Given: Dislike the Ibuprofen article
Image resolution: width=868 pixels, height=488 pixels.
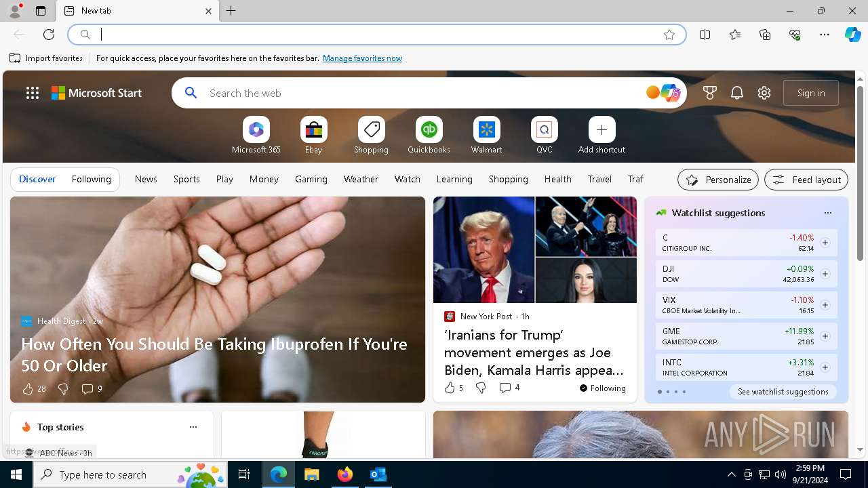Looking at the screenshot, I should 63,388.
